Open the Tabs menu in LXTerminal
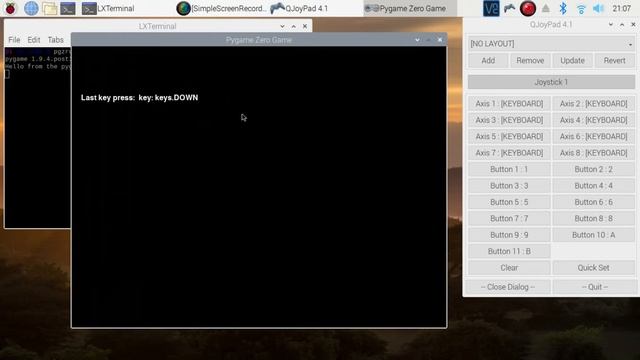Viewport: 640px width, 360px height. [x=55, y=40]
